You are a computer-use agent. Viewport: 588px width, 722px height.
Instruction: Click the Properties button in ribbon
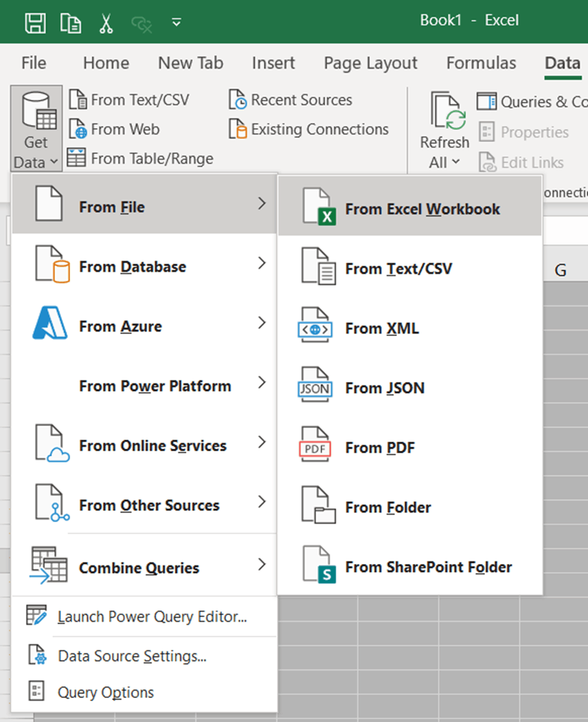[x=524, y=132]
